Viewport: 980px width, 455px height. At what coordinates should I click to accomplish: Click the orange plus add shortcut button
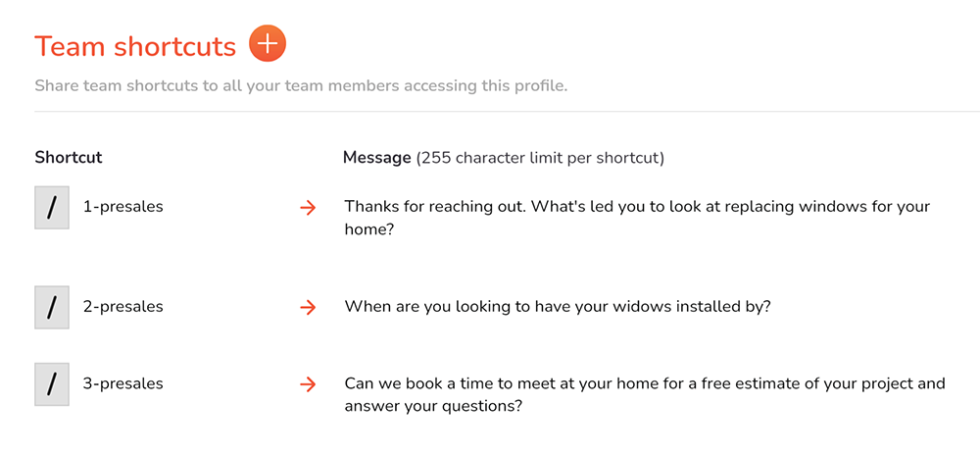pos(267,44)
